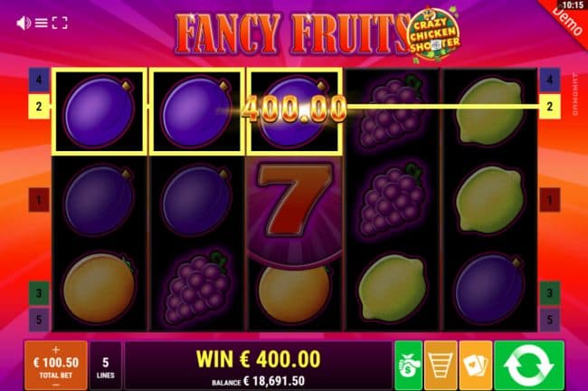Select green payline 3 marker on left
The width and height of the screenshot is (588, 391).
[39, 292]
